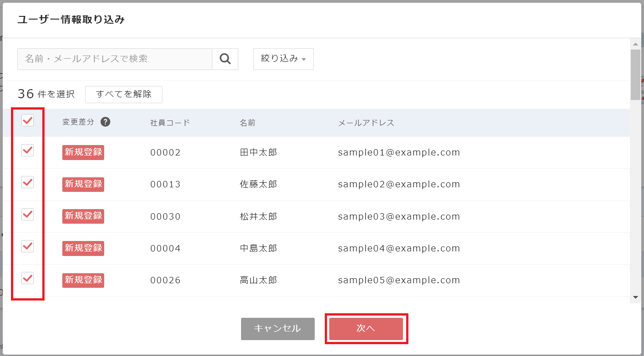The image size is (644, 356).
Task: Focus the name and email search field
Action: pyautogui.click(x=115, y=59)
